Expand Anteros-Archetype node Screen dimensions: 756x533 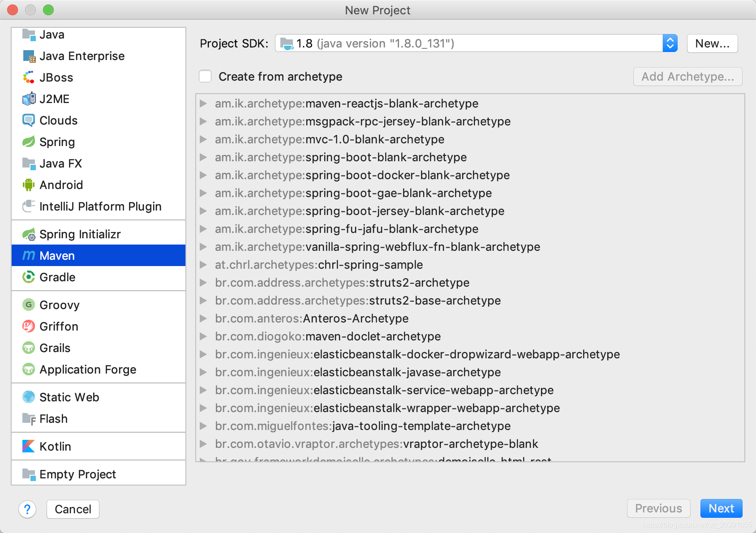click(203, 318)
